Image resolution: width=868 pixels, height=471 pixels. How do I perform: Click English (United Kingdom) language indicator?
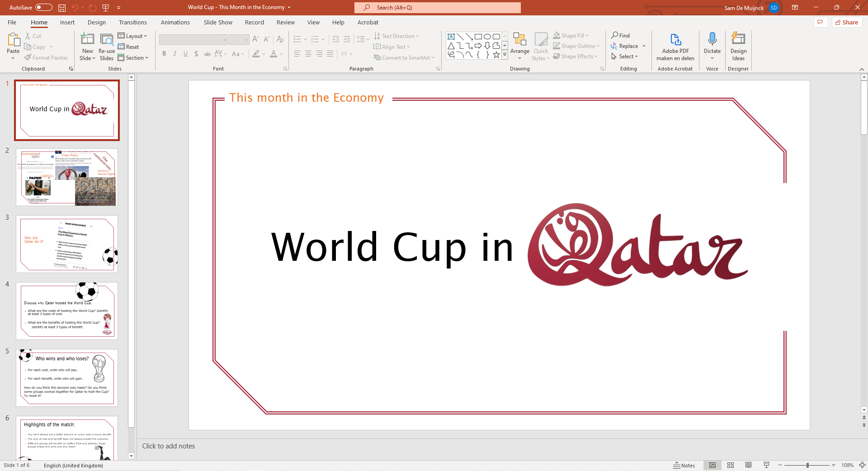pyautogui.click(x=73, y=466)
